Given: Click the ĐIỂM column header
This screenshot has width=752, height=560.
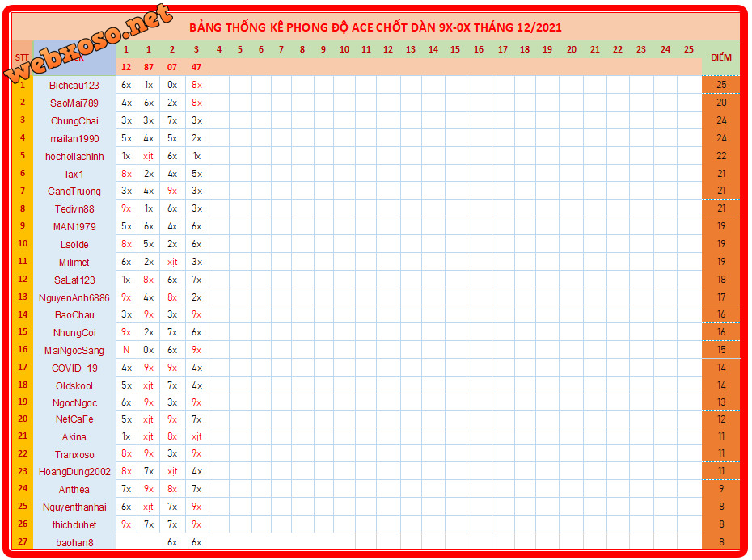Looking at the screenshot, I should [x=720, y=58].
